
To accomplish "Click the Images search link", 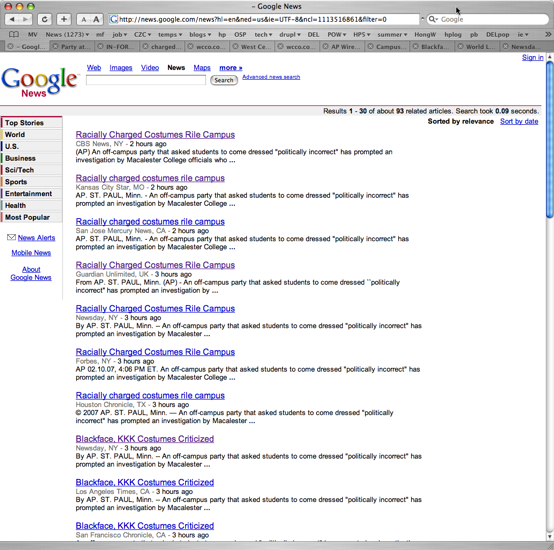I will (121, 67).
